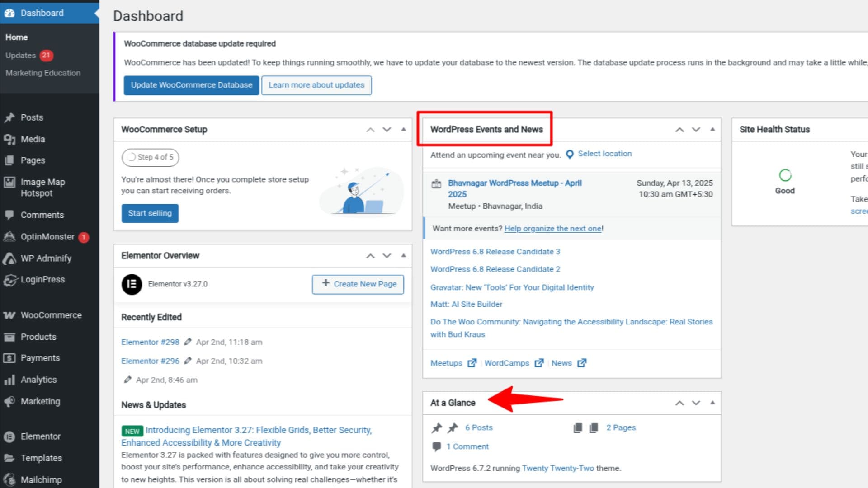Move WordPress Events and News widget down
868x488 pixels.
pyautogui.click(x=695, y=130)
